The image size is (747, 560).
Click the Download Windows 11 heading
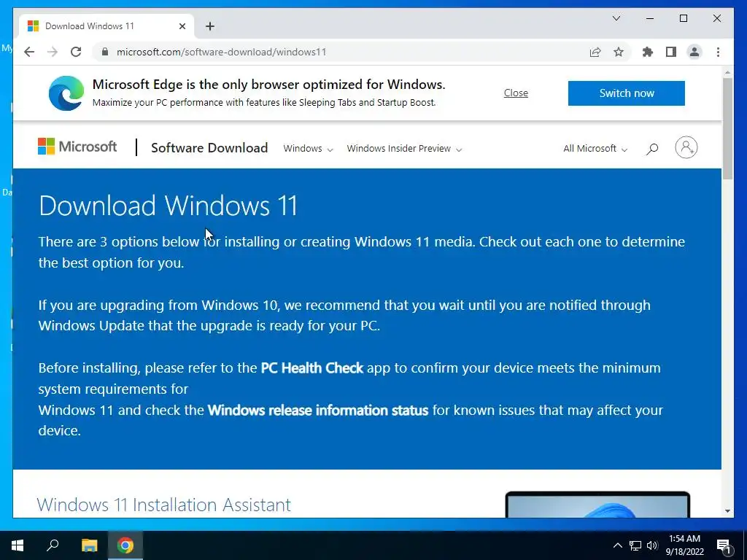pos(169,205)
